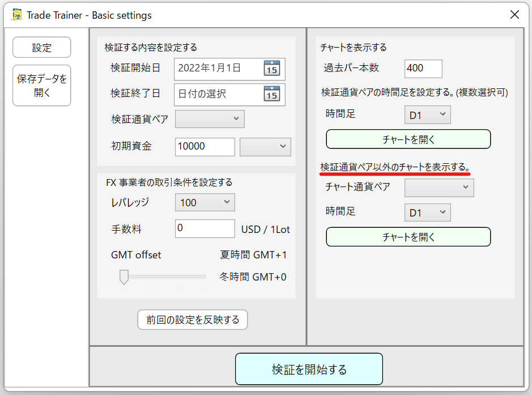532x395 pixels.
Task: Click the lower チャートを開く button
Action: point(408,237)
